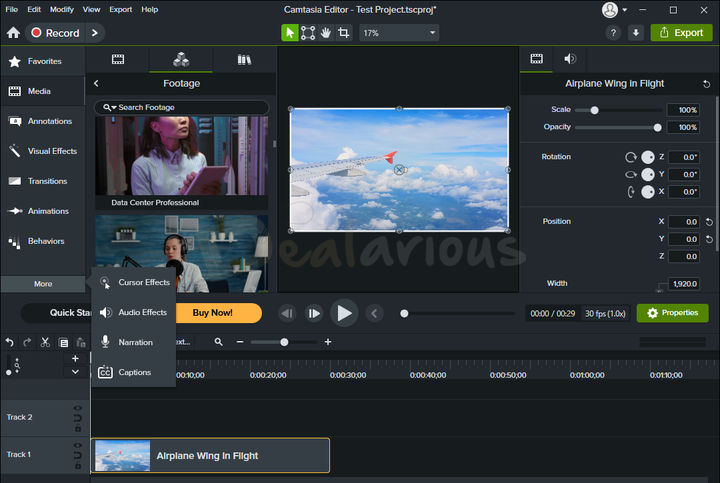Zoom in timeline with plus
The width and height of the screenshot is (720, 483).
click(328, 342)
